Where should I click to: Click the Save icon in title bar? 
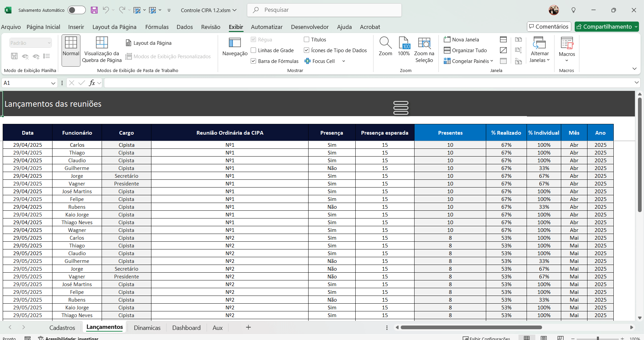point(94,10)
